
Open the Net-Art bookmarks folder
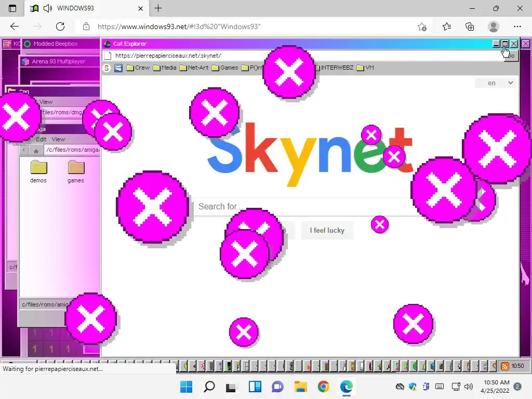(194, 68)
